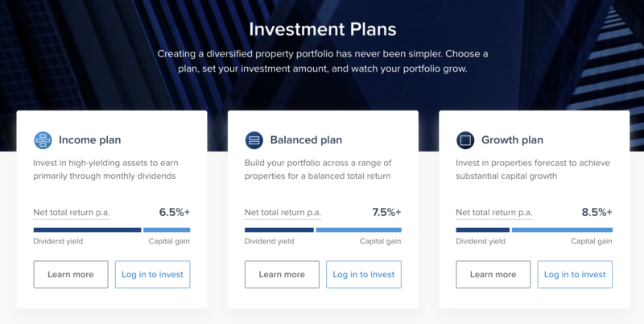Click Growth plan capital gain bar segment
Image resolution: width=644 pixels, height=324 pixels.
coord(562,230)
